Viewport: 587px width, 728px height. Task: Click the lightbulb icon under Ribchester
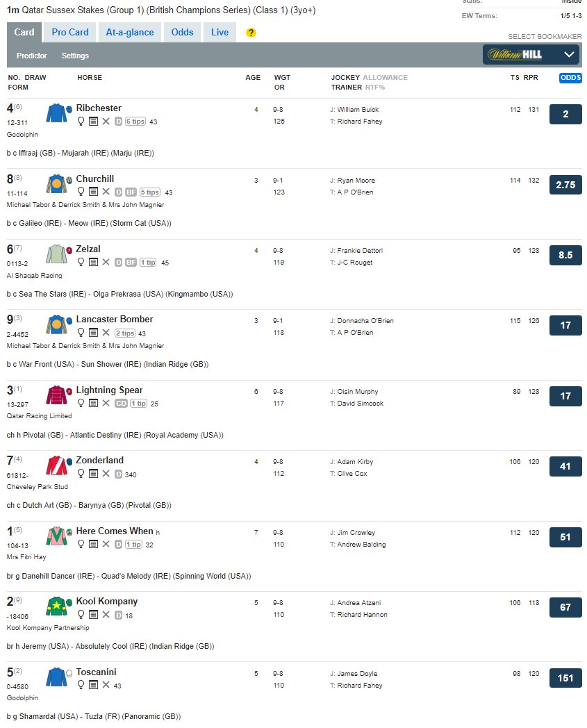pyautogui.click(x=81, y=121)
